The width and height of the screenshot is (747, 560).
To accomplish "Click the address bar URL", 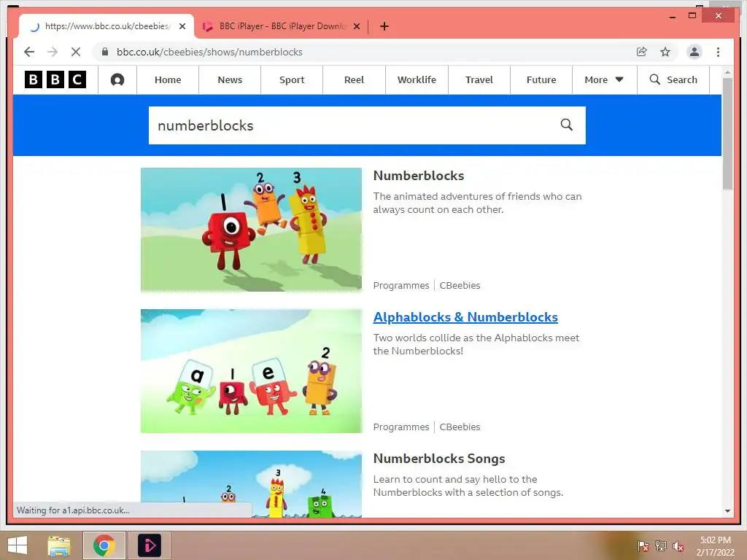I will pyautogui.click(x=209, y=52).
